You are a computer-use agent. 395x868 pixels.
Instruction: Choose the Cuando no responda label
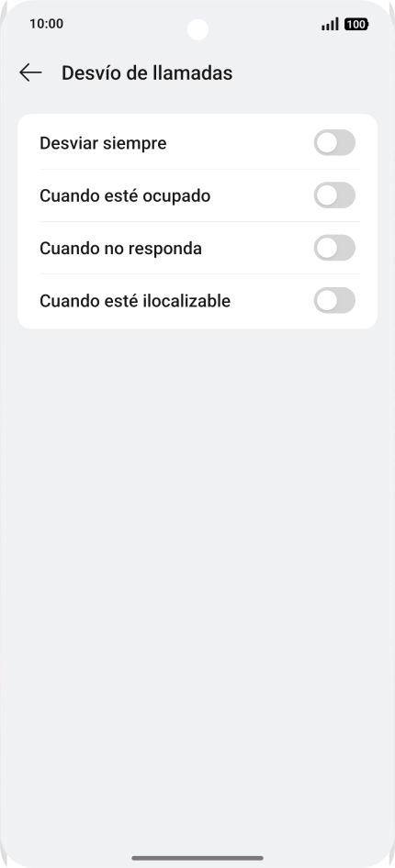tap(120, 249)
